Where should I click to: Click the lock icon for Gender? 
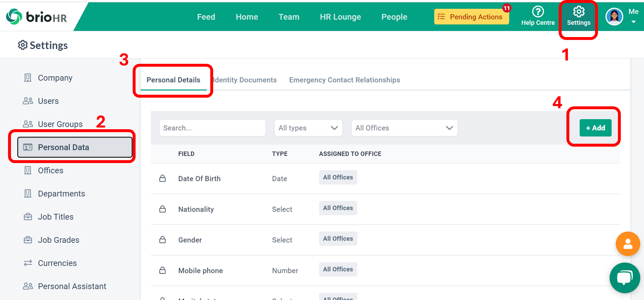click(163, 239)
